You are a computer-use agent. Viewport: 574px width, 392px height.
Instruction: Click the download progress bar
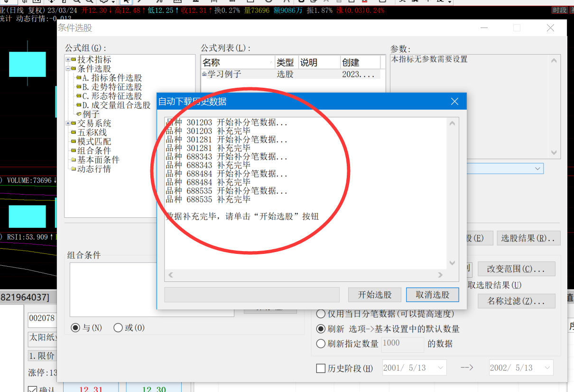pos(252,295)
